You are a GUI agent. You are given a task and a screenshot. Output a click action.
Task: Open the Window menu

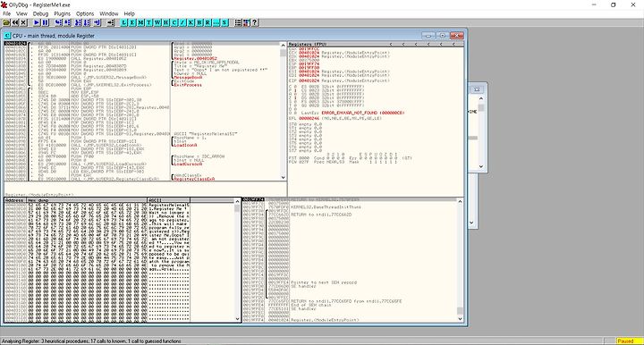tap(109, 13)
